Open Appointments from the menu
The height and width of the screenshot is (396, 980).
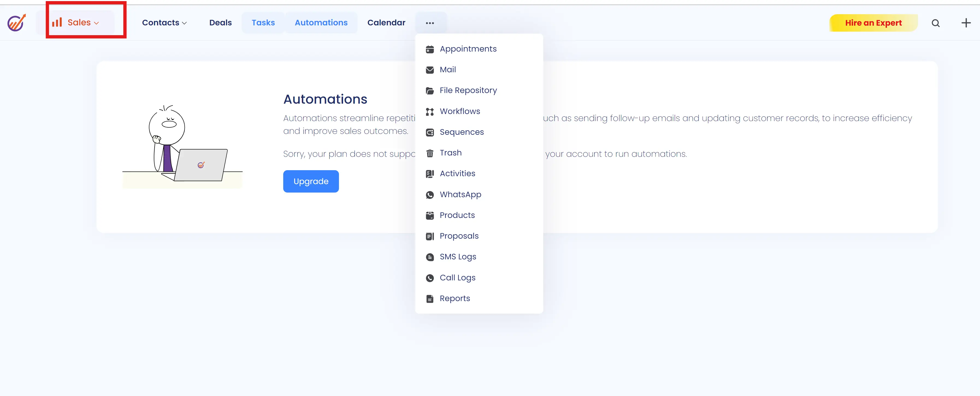tap(468, 49)
